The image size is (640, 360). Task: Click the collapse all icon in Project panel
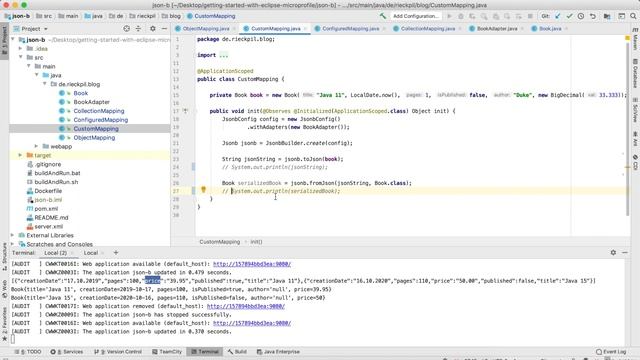pyautogui.click(x=138, y=29)
